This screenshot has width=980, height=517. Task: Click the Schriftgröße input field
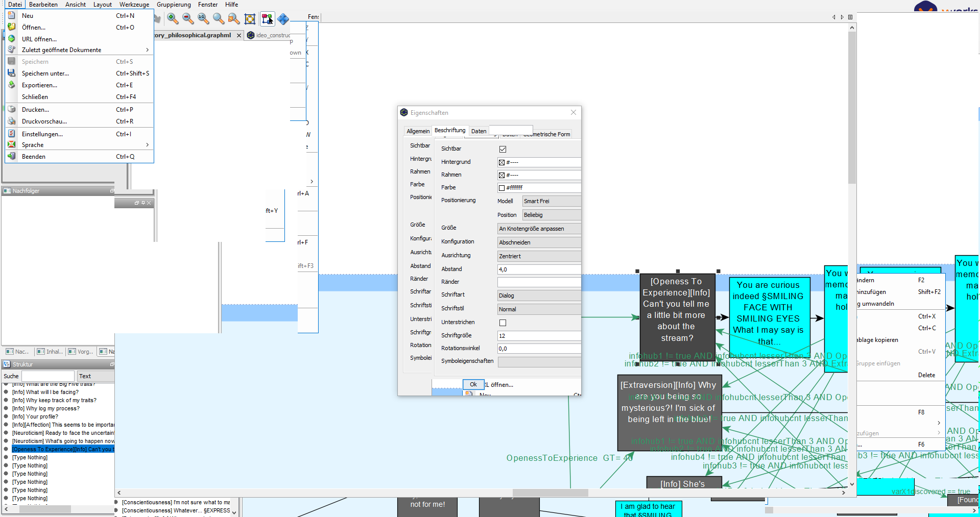click(x=539, y=336)
